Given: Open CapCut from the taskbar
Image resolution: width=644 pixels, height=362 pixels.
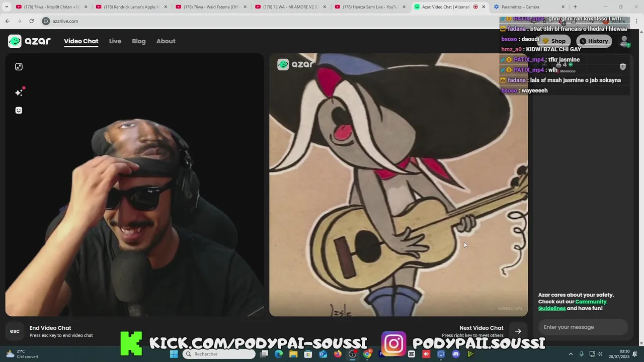Looking at the screenshot, I should (x=412, y=354).
